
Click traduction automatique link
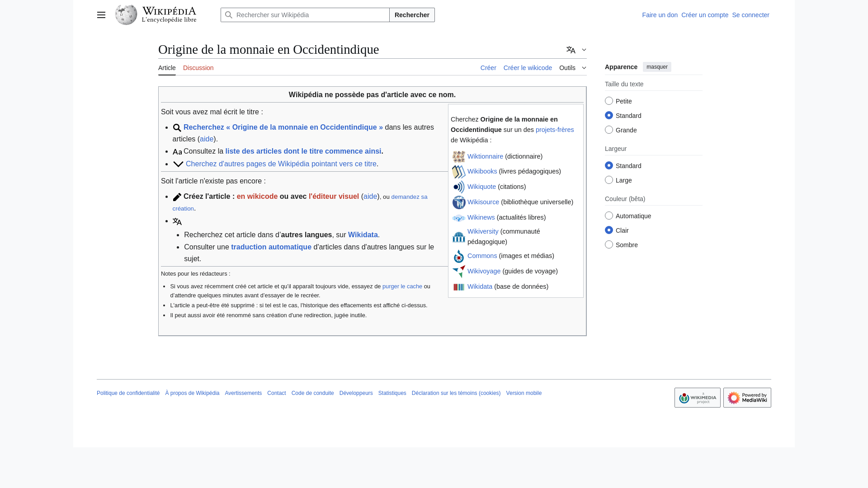(271, 247)
